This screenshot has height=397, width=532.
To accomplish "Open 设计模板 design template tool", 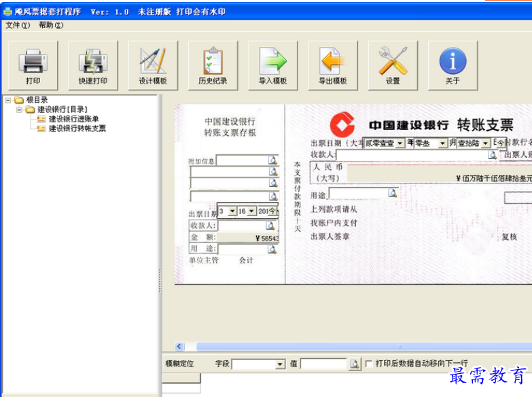I will pos(153,65).
